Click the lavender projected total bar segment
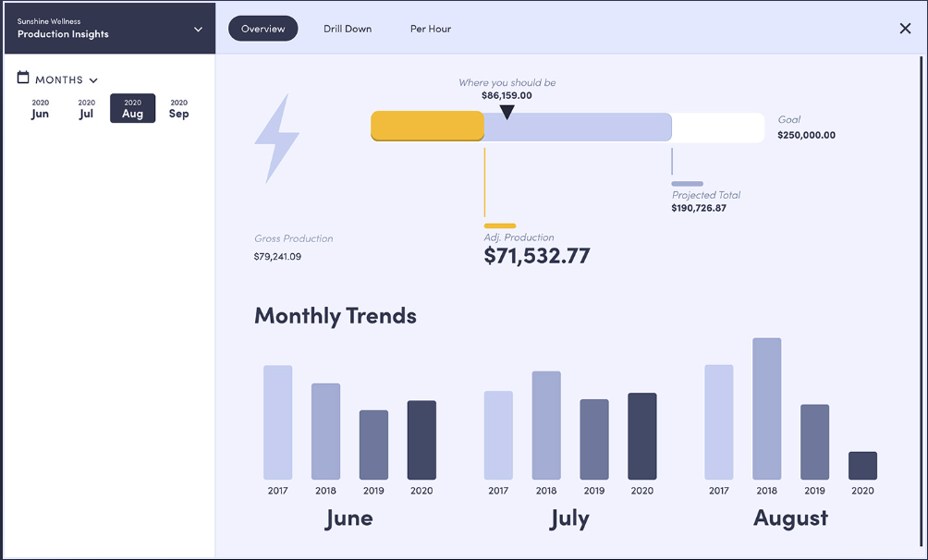Screen dimensions: 928x560 (578, 127)
